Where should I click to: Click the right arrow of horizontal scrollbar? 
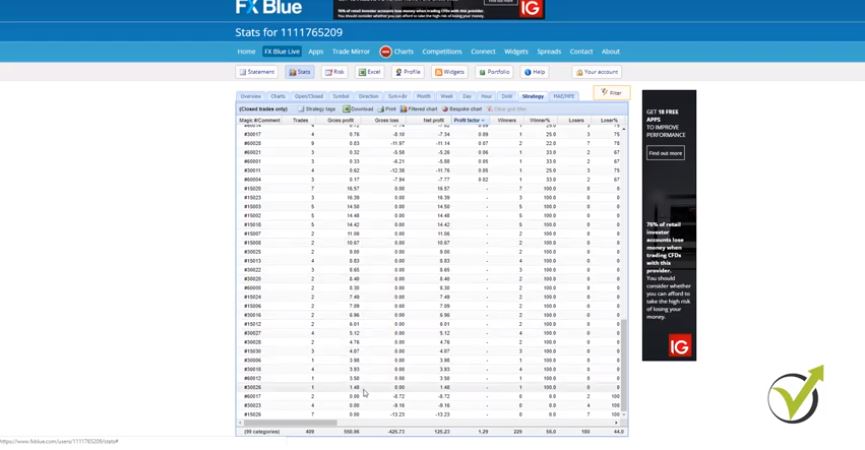(x=617, y=423)
